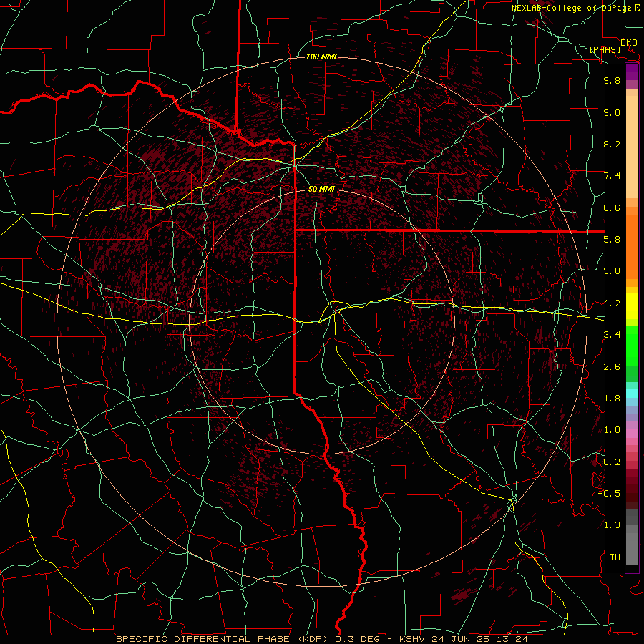The width and height of the screenshot is (644, 644).
Task: Click the 5.8 scale value
Action: coord(612,240)
